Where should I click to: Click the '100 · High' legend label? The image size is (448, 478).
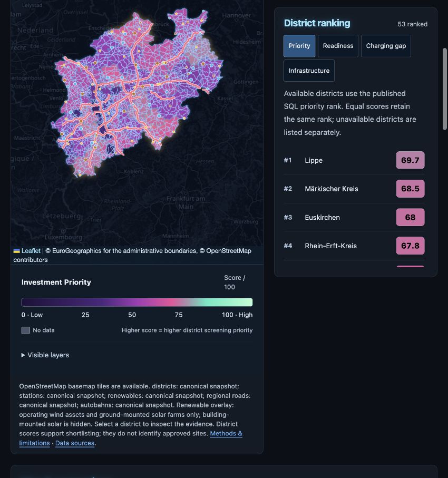click(x=237, y=315)
